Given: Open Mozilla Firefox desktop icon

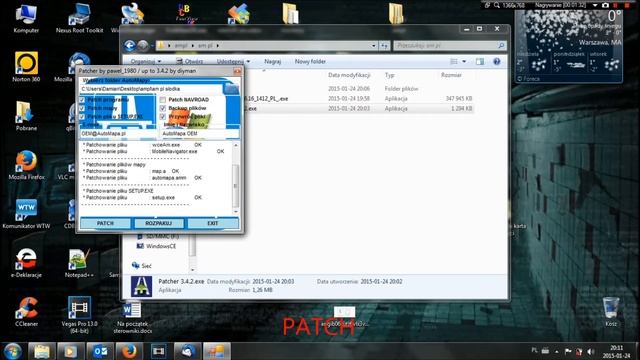Looking at the screenshot, I should click(x=26, y=165).
